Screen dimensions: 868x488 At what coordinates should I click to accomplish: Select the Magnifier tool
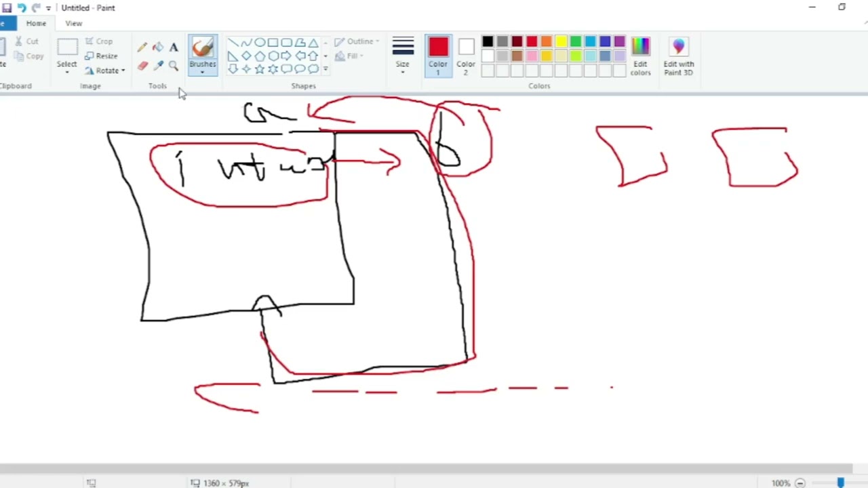[174, 65]
